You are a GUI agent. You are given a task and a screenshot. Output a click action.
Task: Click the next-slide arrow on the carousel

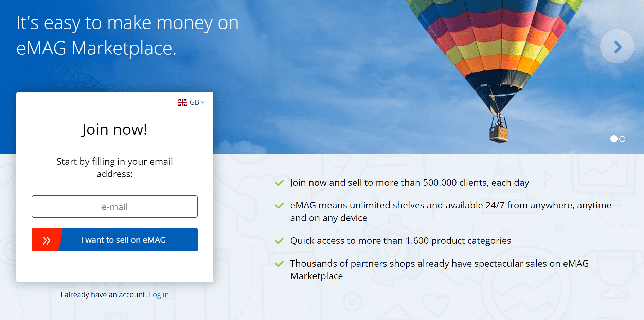[x=618, y=46]
